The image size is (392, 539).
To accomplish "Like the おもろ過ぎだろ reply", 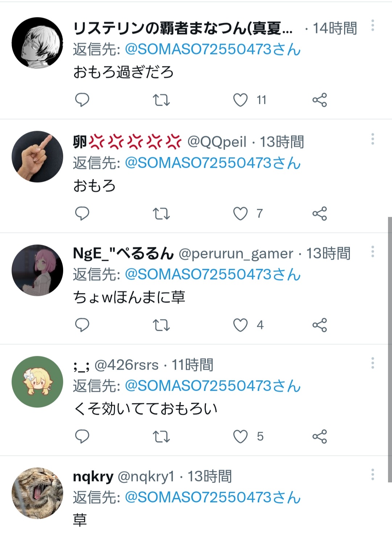I will tap(240, 100).
